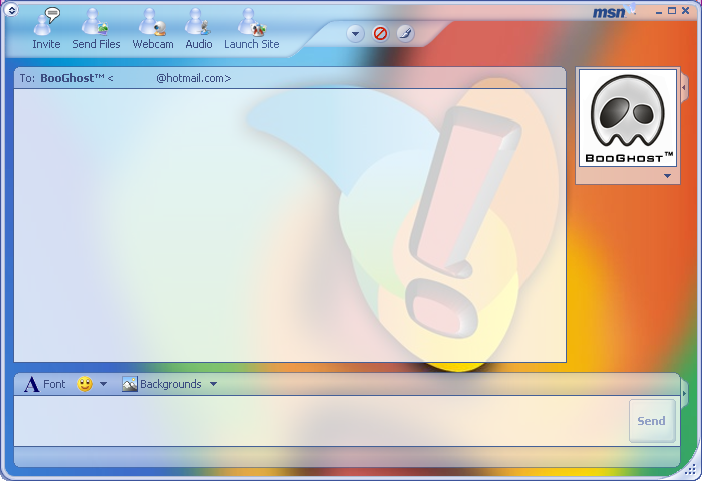Start a Webcam session
The width and height of the screenshot is (702, 481).
(x=152, y=28)
